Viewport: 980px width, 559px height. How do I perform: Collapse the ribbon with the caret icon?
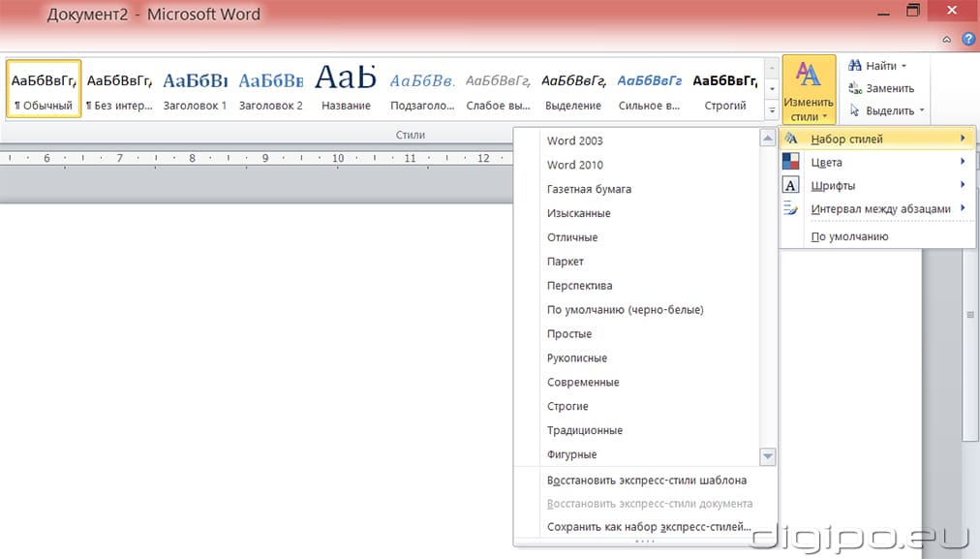tap(947, 40)
